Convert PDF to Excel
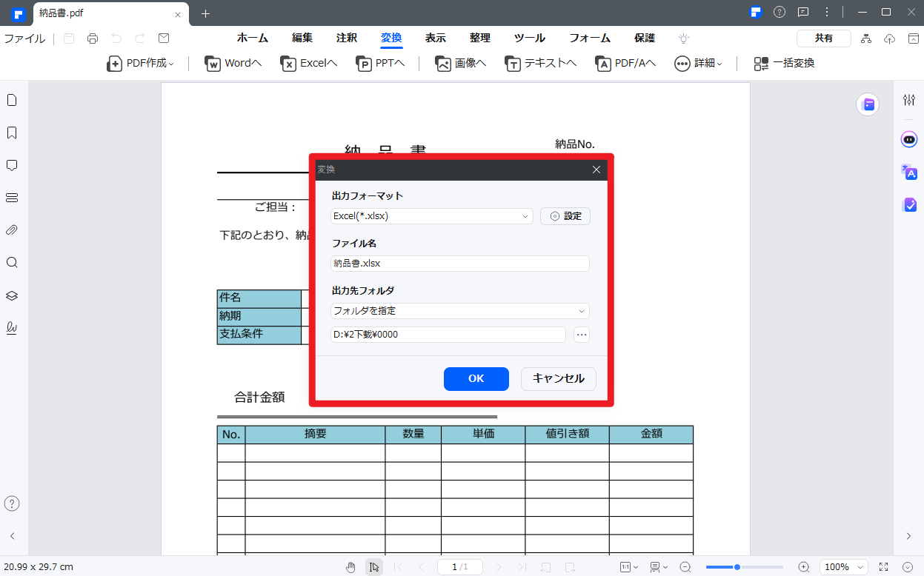This screenshot has width=924, height=576. pyautogui.click(x=309, y=64)
